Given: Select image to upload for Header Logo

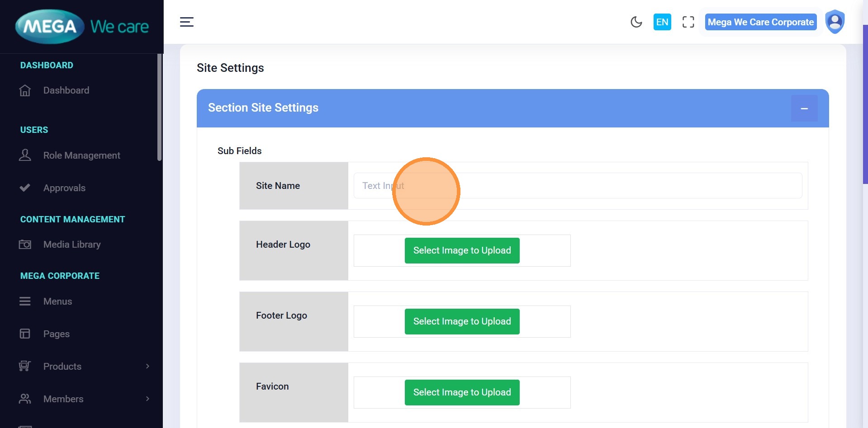Looking at the screenshot, I should tap(462, 250).
